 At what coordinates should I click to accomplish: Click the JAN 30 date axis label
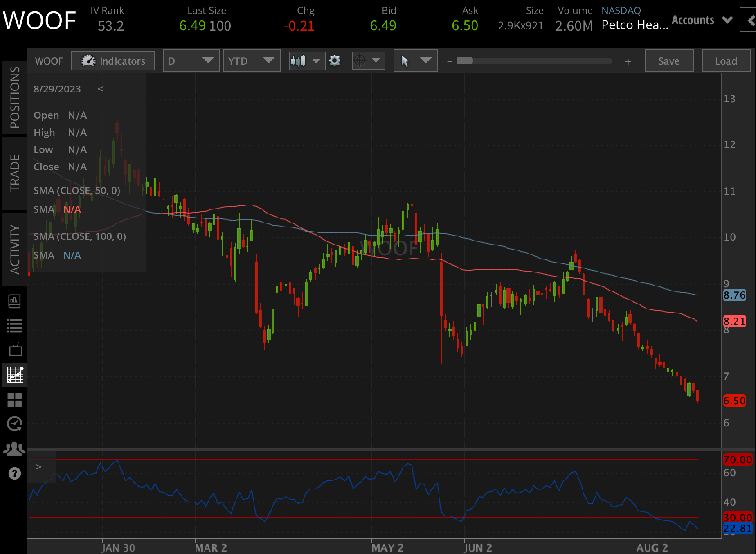click(119, 548)
